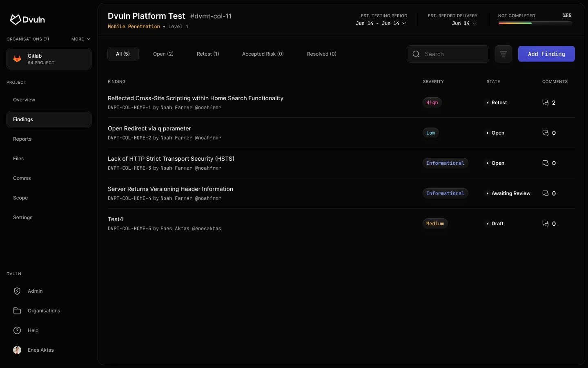Open the filter options icon button
The image size is (588, 368).
pyautogui.click(x=503, y=54)
